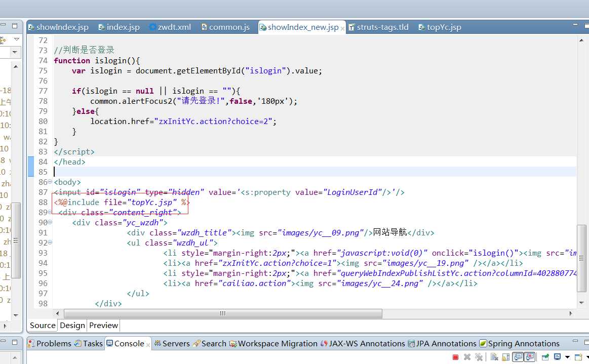Open the struts-tags.tld editor tab
The height and width of the screenshot is (364, 589).
[379, 27]
